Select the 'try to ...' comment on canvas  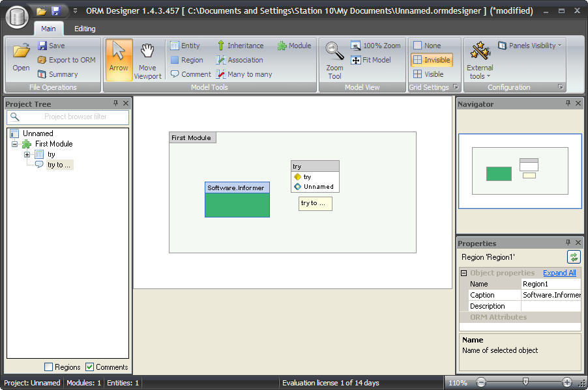pyautogui.click(x=315, y=203)
